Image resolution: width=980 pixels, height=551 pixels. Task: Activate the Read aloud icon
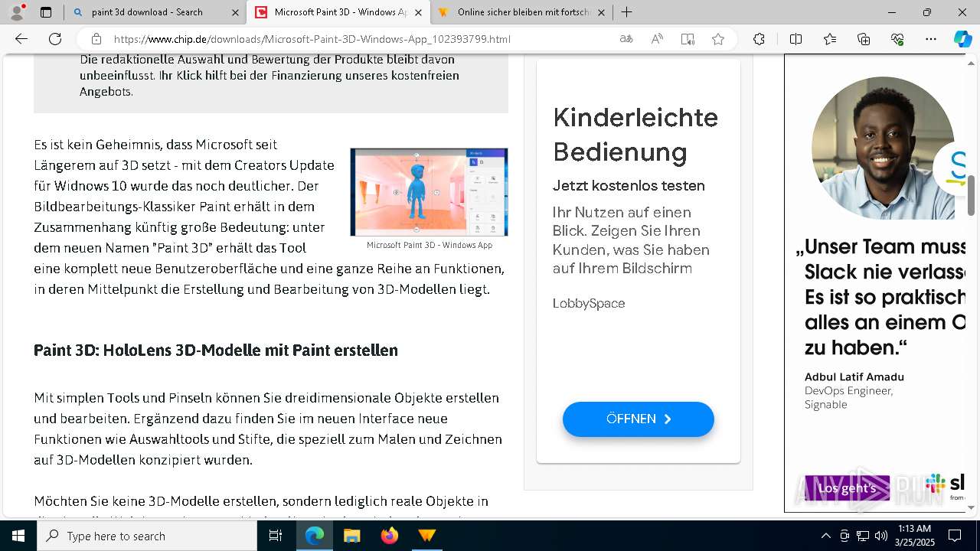coord(657,39)
